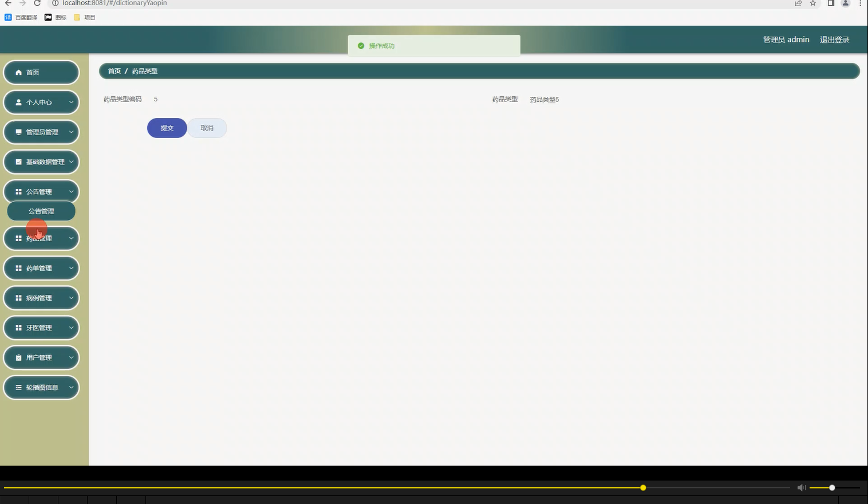Open the browser profile avatar icon
Screen dimensions: 868x504
[845, 3]
